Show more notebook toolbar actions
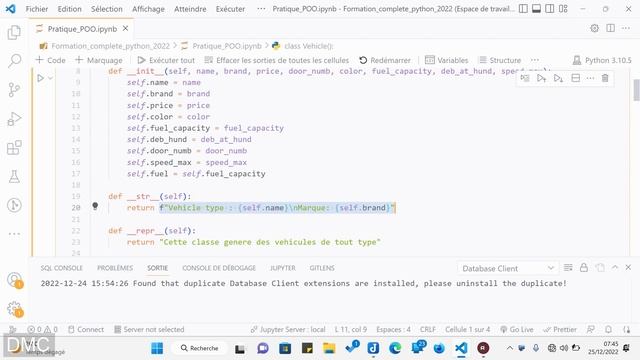Screen dimensions: 640x360 pos(535,60)
